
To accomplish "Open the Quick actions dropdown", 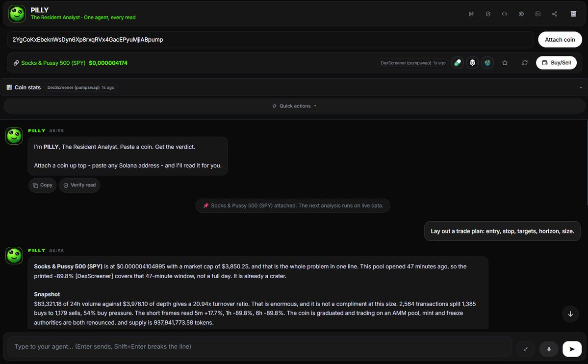I will coord(294,106).
